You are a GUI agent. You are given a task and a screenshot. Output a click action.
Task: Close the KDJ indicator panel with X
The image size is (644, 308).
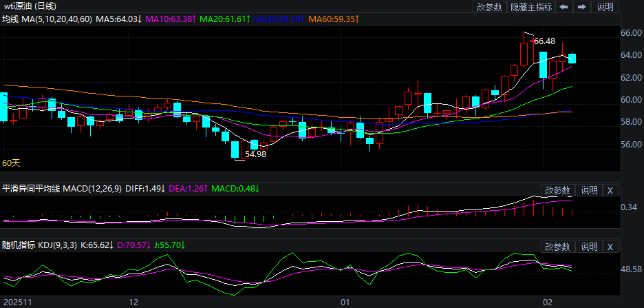pos(610,247)
